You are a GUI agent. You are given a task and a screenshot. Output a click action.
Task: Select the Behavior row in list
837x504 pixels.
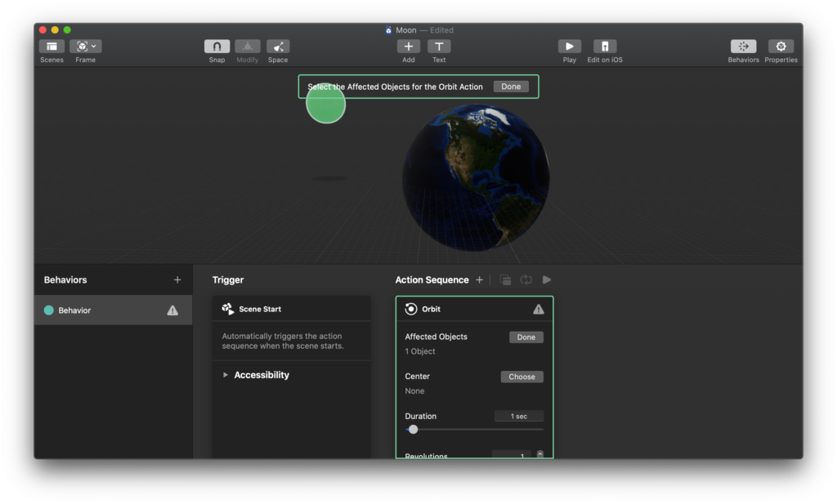click(113, 310)
